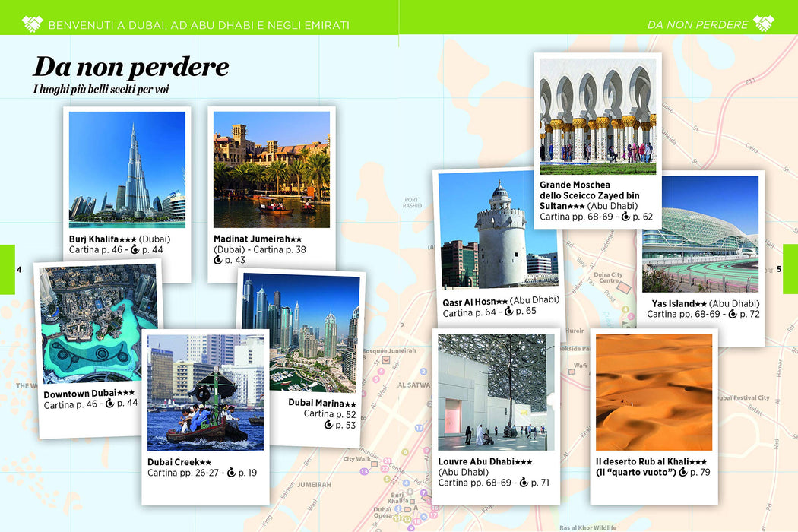Click the Deira City Centre map label
798x532 pixels.
[x=608, y=277]
